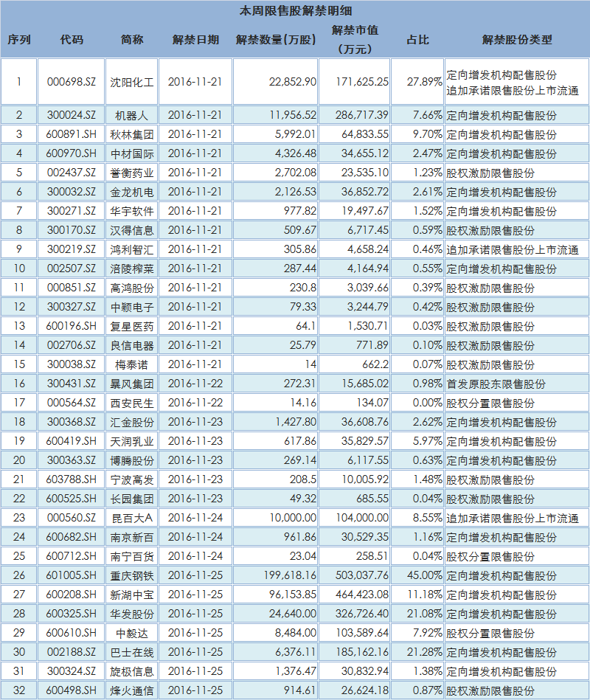Click stock name 机器人
The width and height of the screenshot is (590, 700).
coord(132,115)
